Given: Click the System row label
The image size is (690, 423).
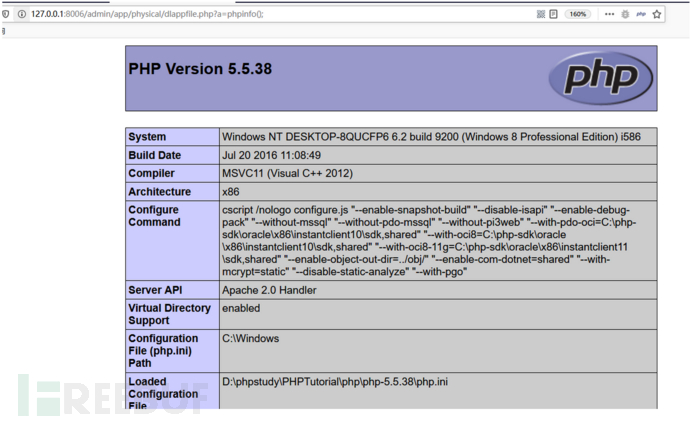Looking at the screenshot, I should [147, 137].
